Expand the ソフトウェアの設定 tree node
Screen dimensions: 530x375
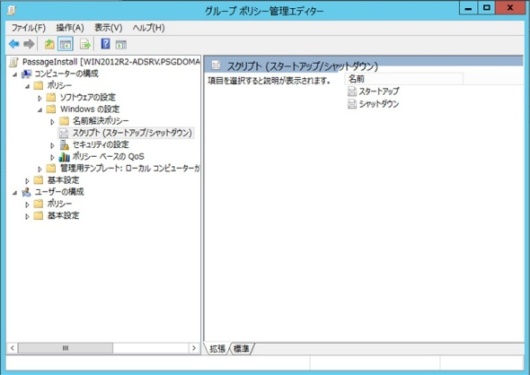click(40, 98)
